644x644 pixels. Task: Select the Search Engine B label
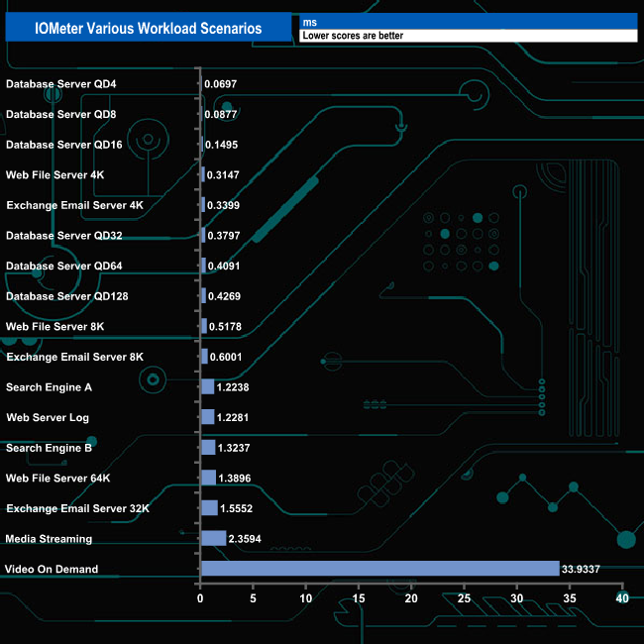[x=49, y=448]
